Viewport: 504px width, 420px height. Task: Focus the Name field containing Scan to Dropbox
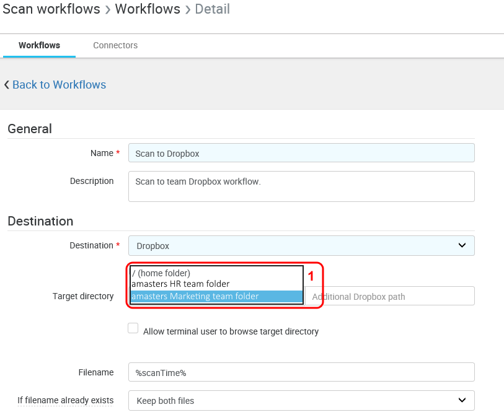pos(301,153)
